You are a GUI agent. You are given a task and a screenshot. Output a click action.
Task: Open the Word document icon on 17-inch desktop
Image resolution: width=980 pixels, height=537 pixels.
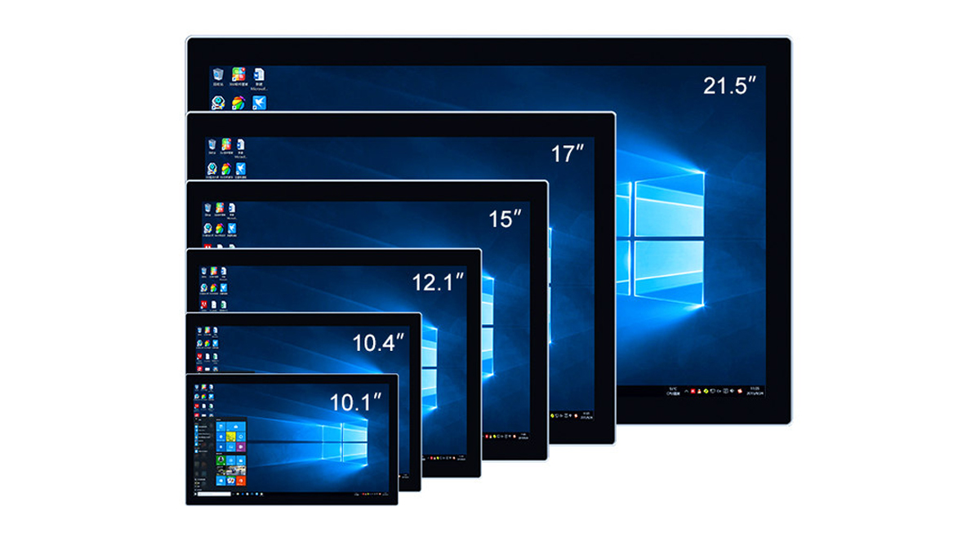241,144
